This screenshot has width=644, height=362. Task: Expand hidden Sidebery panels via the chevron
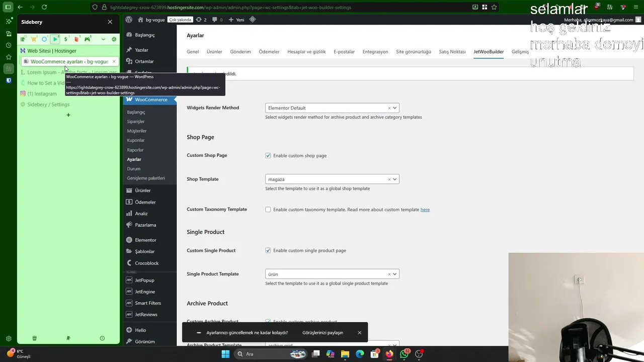coord(103,39)
